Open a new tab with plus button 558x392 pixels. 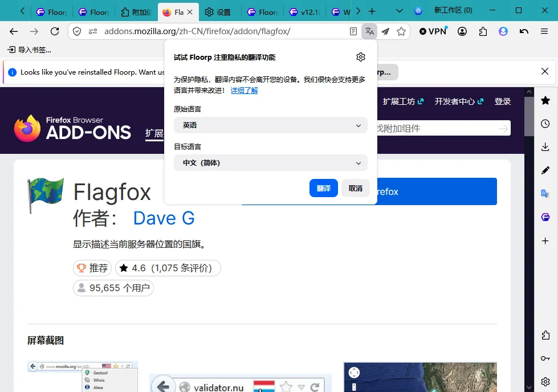coord(372,11)
